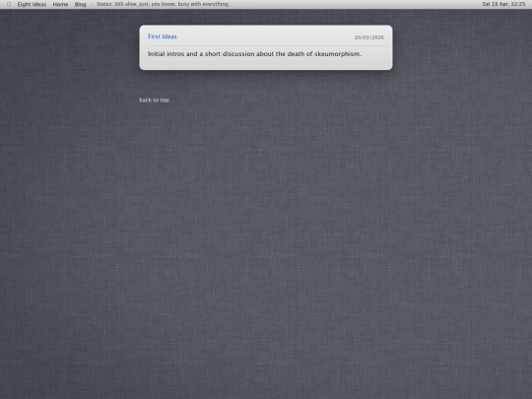Open the Blog menu item
The width and height of the screenshot is (532, 399).
click(x=81, y=4)
